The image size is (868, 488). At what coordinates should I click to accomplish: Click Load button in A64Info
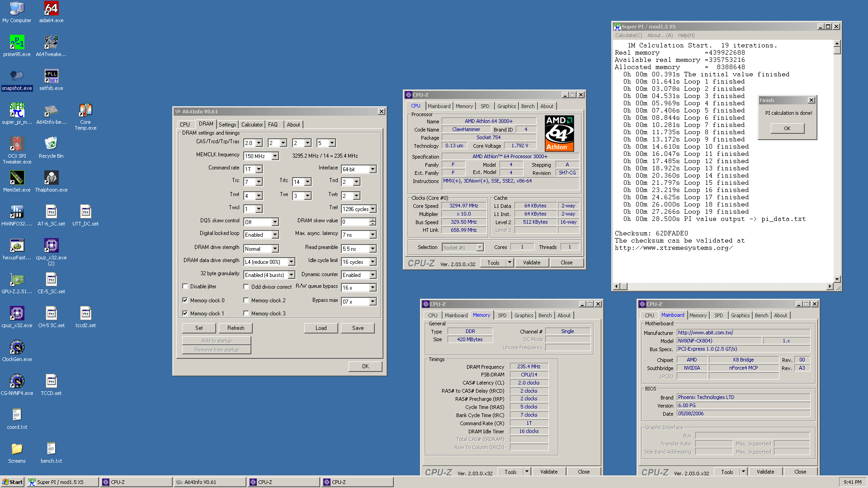click(321, 328)
